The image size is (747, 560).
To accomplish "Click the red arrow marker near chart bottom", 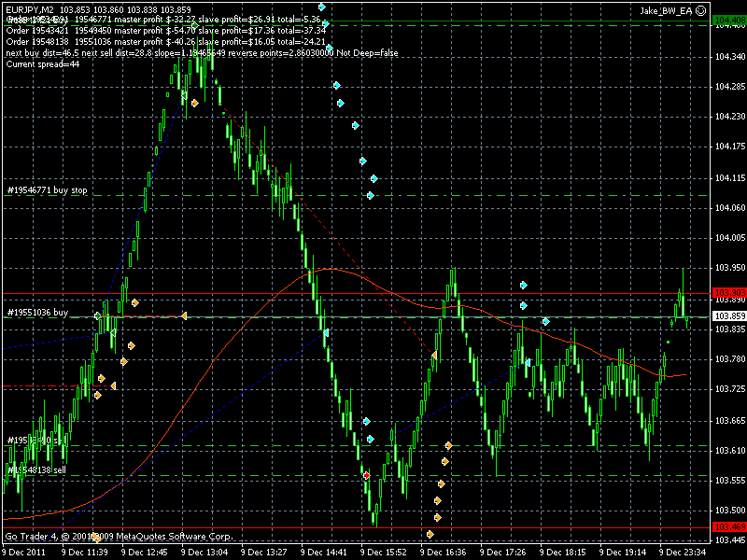I will coord(366,475).
